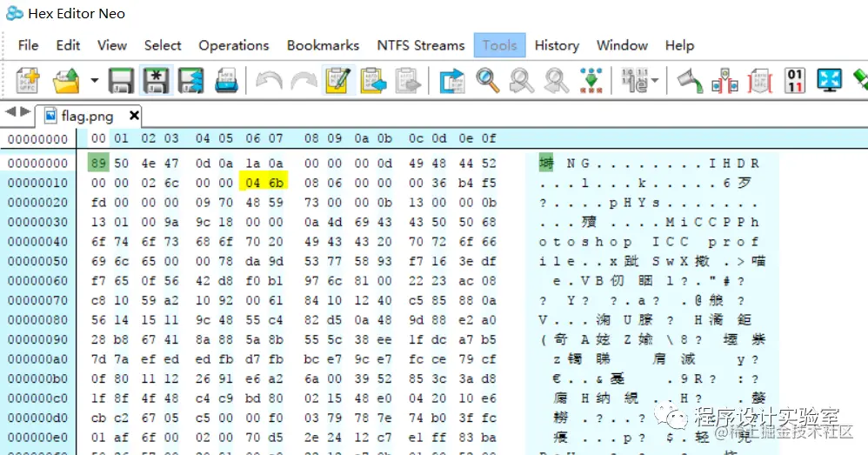
Task: Click the Print icon
Action: coord(226,81)
